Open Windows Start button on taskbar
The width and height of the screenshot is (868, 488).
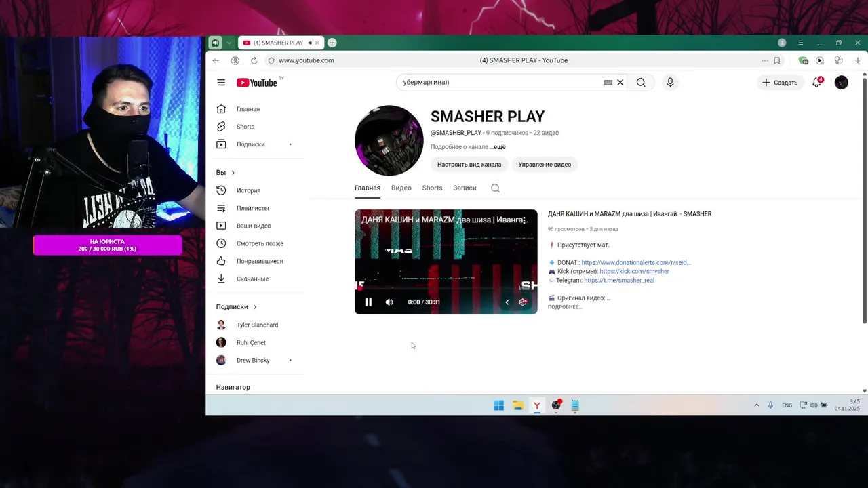click(x=498, y=405)
